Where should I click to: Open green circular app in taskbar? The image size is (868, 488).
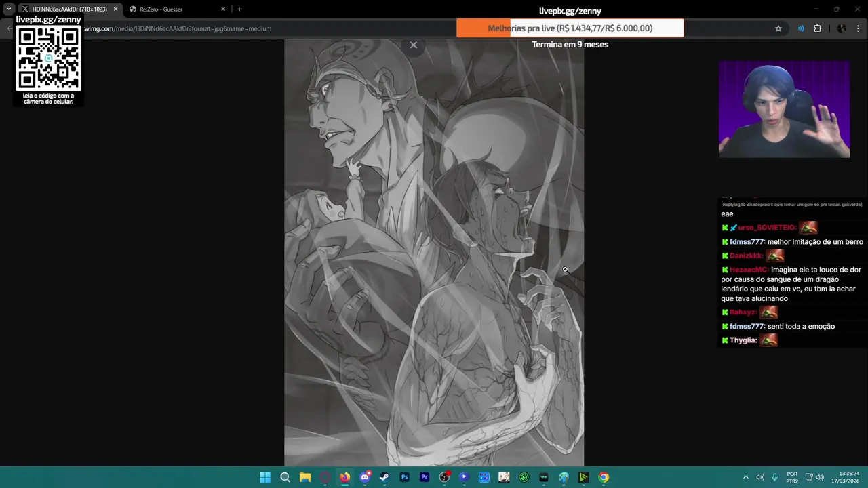tap(524, 477)
